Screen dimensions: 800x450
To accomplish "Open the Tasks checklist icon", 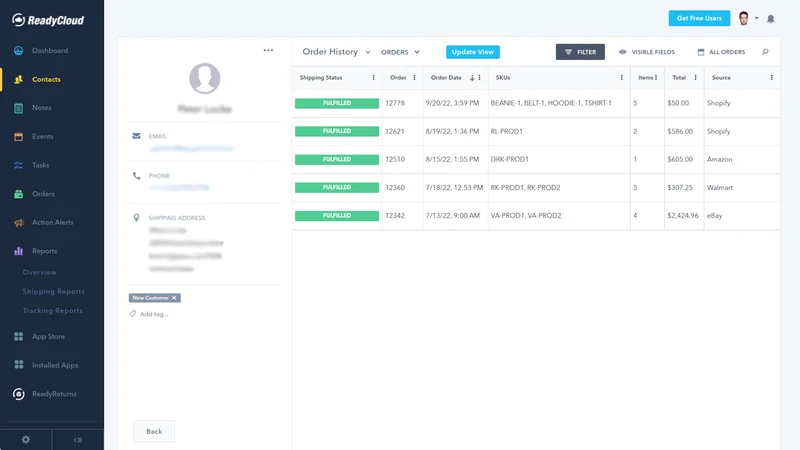I will [18, 165].
